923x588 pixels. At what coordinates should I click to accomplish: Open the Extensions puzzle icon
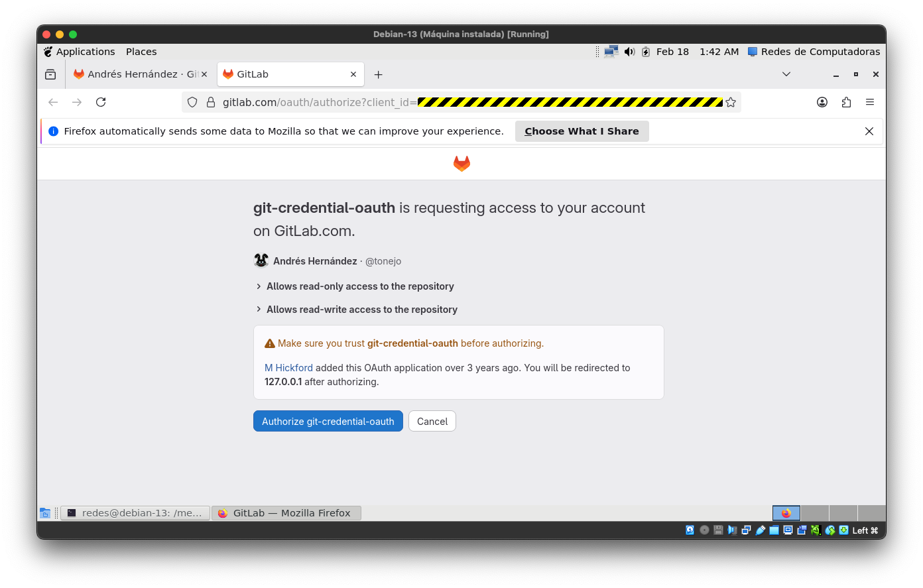pyautogui.click(x=846, y=102)
